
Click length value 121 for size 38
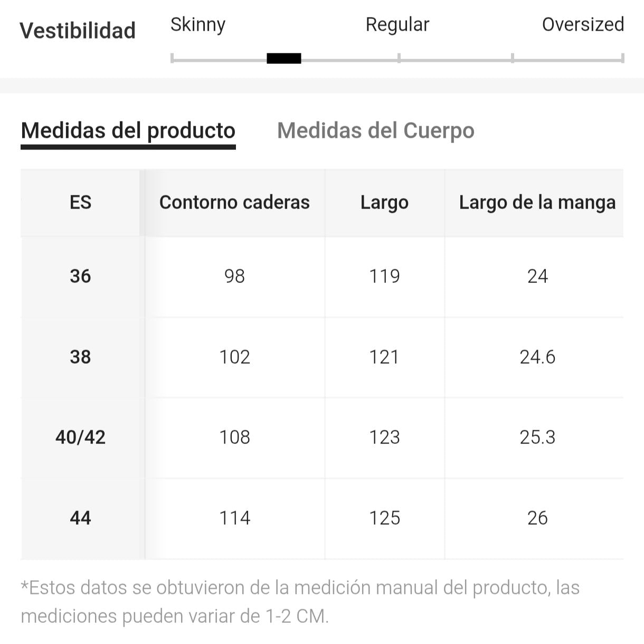click(384, 357)
